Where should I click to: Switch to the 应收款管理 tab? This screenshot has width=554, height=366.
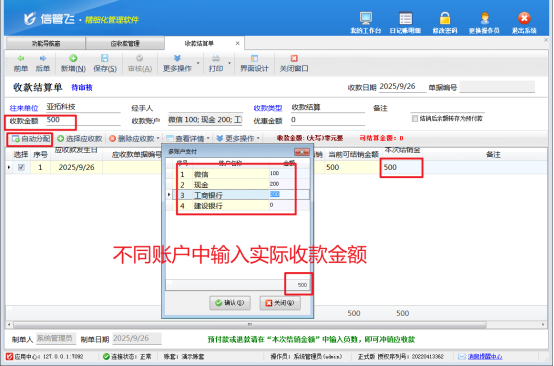pyautogui.click(x=125, y=43)
